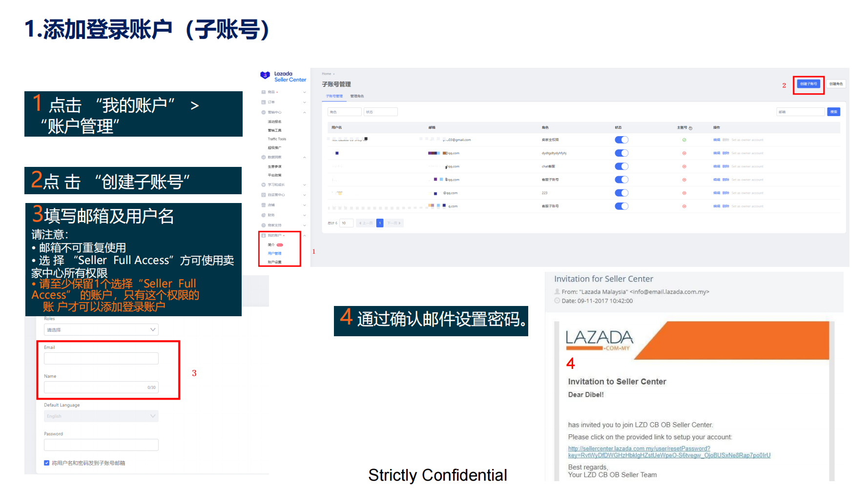Open the 我的账户 sidebar icon
Image resolution: width=868 pixels, height=488 pixels.
[263, 235]
